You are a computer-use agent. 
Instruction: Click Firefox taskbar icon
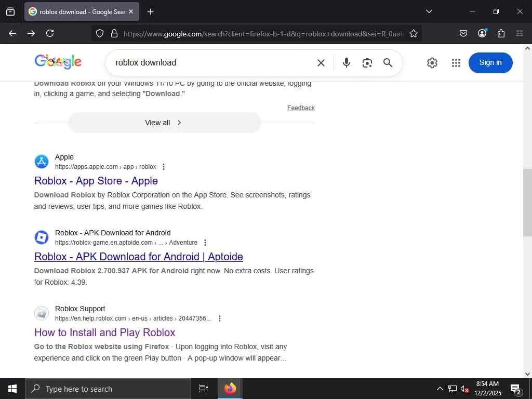(230, 389)
